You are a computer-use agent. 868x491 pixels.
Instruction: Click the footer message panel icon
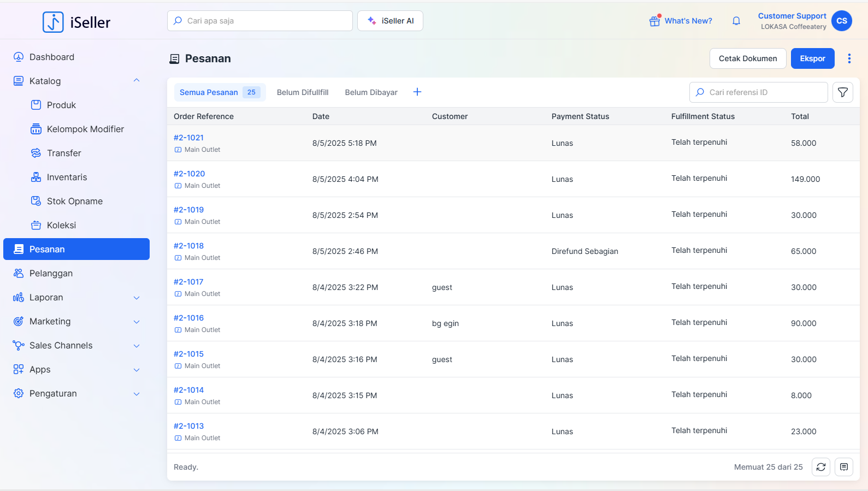click(x=844, y=467)
